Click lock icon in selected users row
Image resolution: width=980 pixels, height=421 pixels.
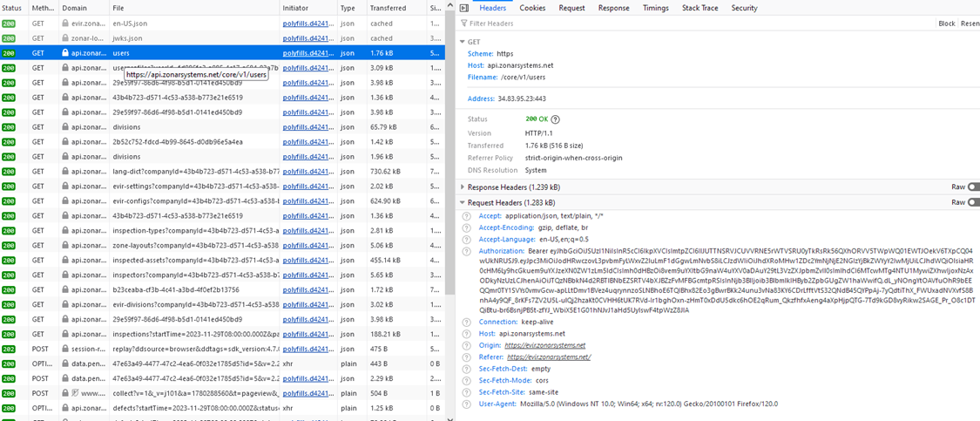tap(65, 53)
